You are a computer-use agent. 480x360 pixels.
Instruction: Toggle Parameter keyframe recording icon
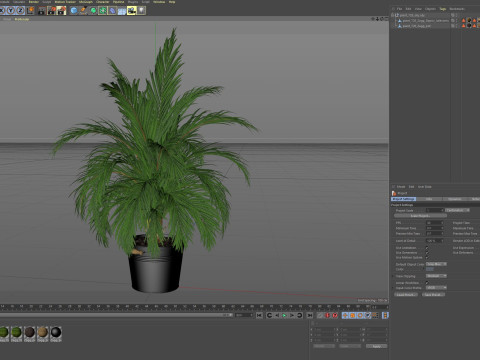(x=368, y=315)
